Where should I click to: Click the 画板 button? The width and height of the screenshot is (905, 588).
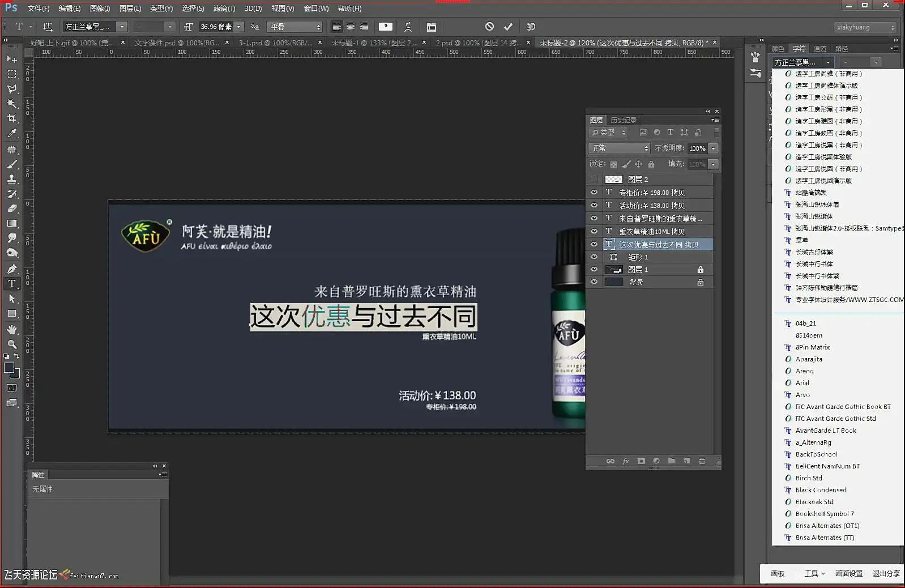[x=778, y=573]
